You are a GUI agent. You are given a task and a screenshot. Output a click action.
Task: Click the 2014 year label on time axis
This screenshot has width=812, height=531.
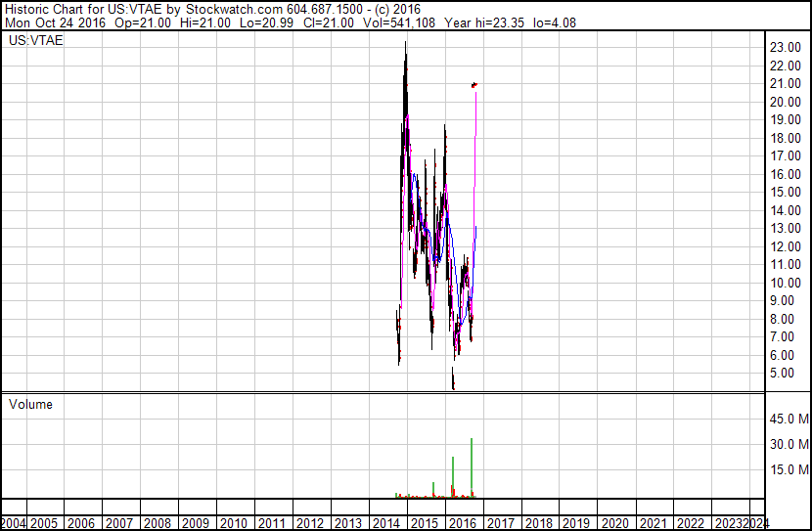pyautogui.click(x=386, y=523)
